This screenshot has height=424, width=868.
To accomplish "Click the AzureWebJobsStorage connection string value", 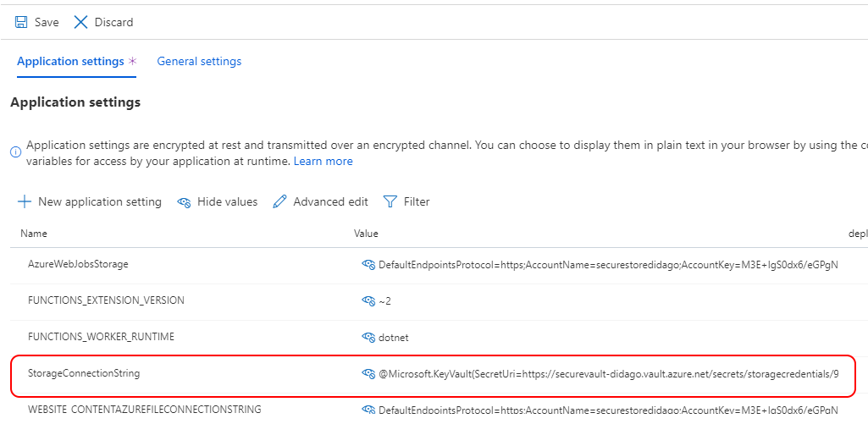I will pos(608,265).
